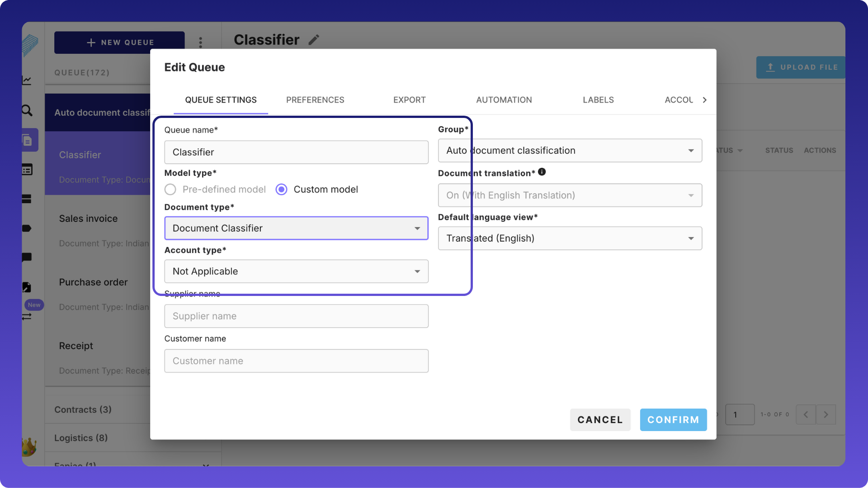
Task: Switch to the Preferences tab
Action: 315,100
